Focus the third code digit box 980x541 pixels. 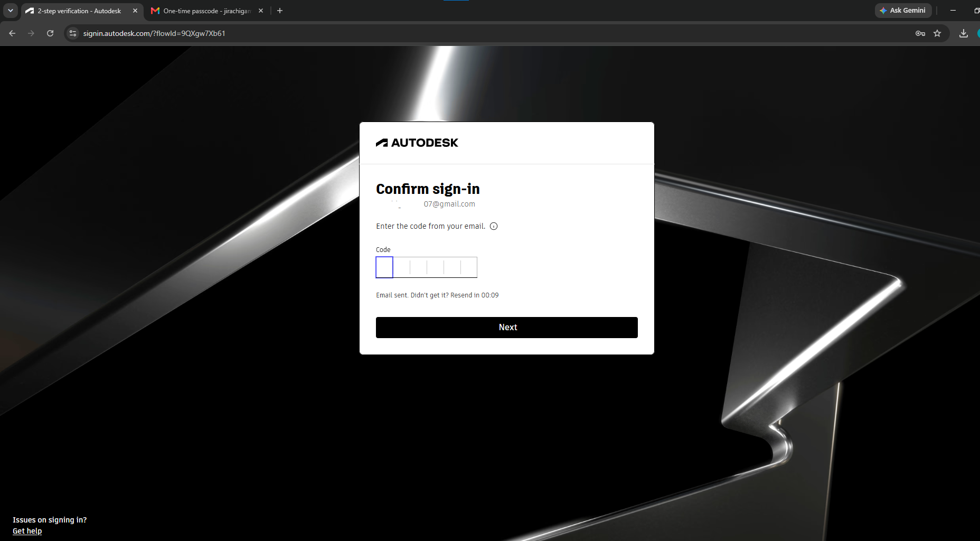(418, 267)
